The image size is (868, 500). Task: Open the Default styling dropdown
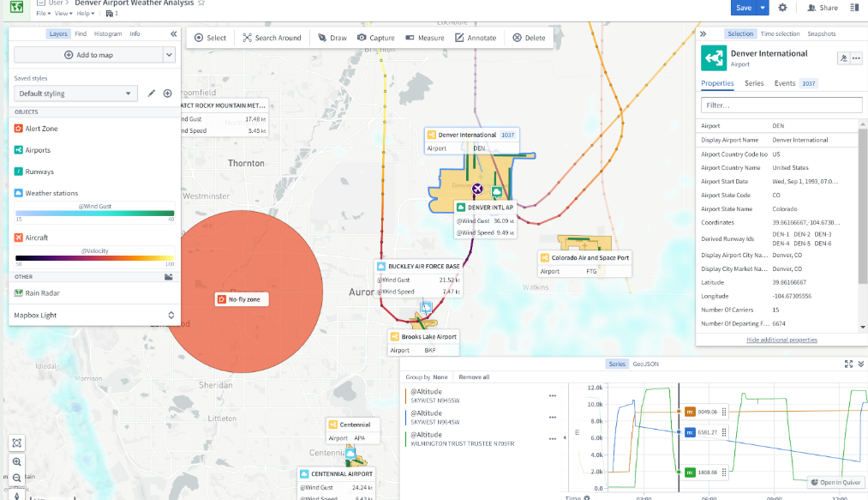tap(75, 93)
